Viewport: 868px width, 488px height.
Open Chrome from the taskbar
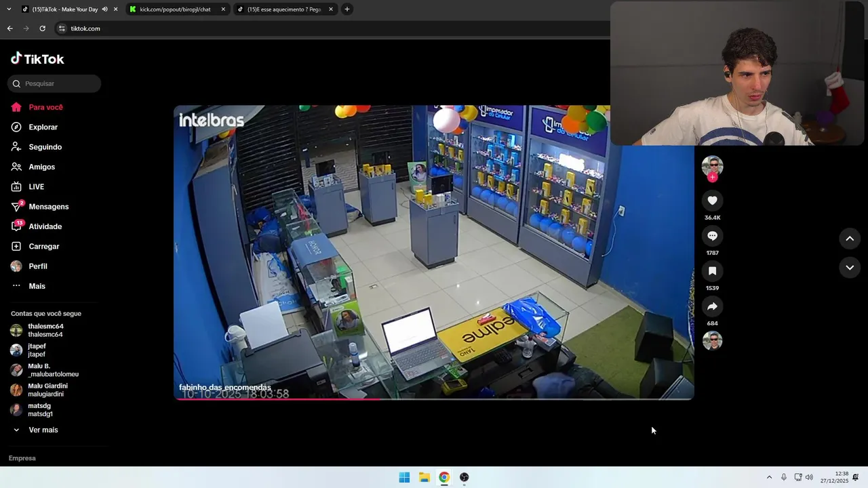444,477
